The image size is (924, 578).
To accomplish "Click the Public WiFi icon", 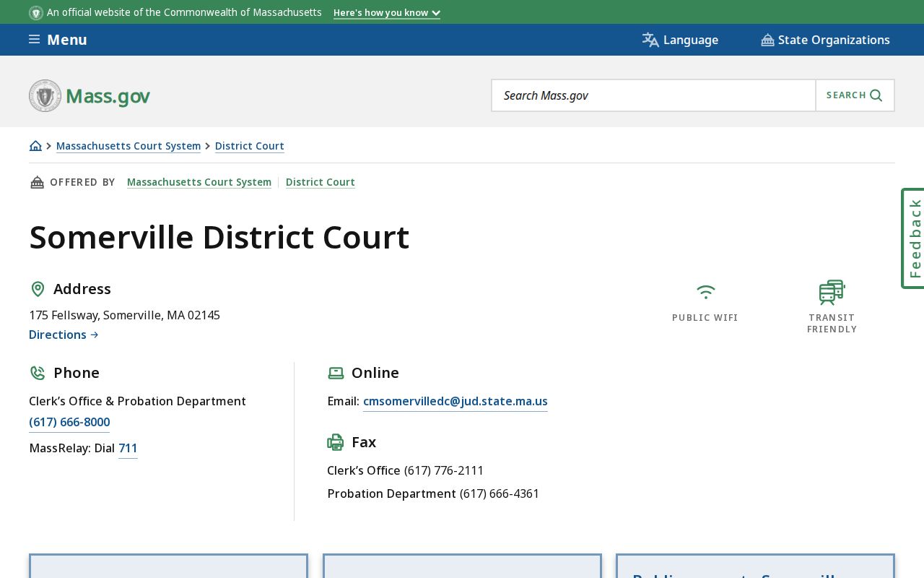I will tap(705, 292).
